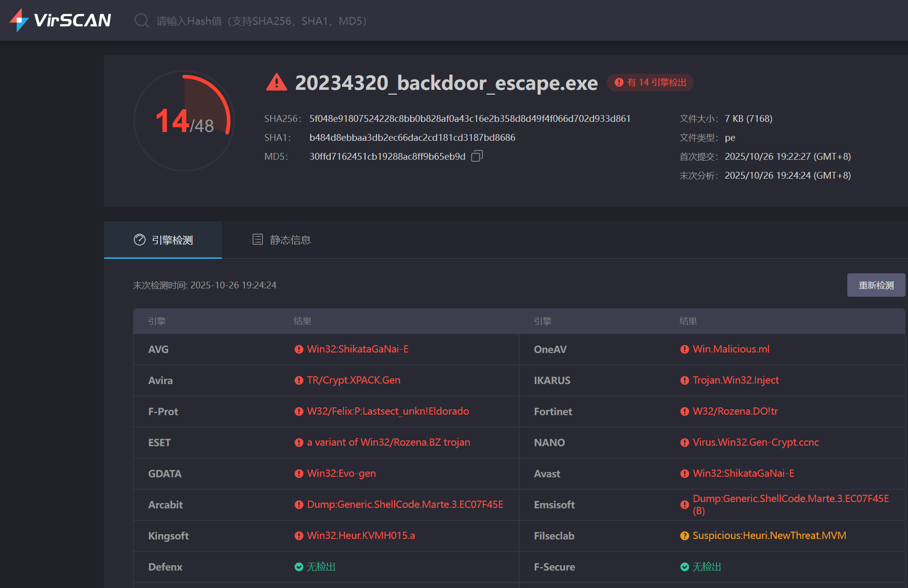This screenshot has width=908, height=588.
Task: Click the F-Secure engine name
Action: [554, 567]
